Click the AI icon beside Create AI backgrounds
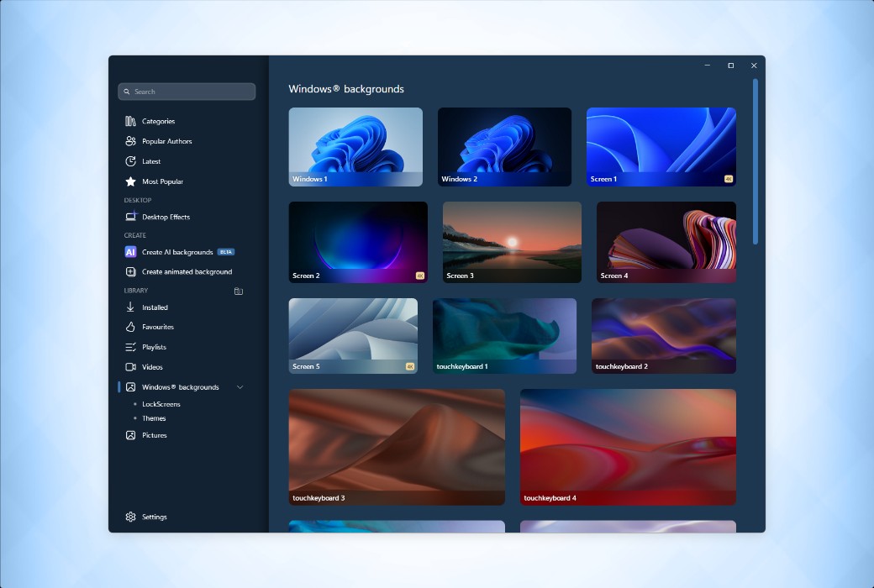The height and width of the screenshot is (588, 874). click(x=130, y=252)
